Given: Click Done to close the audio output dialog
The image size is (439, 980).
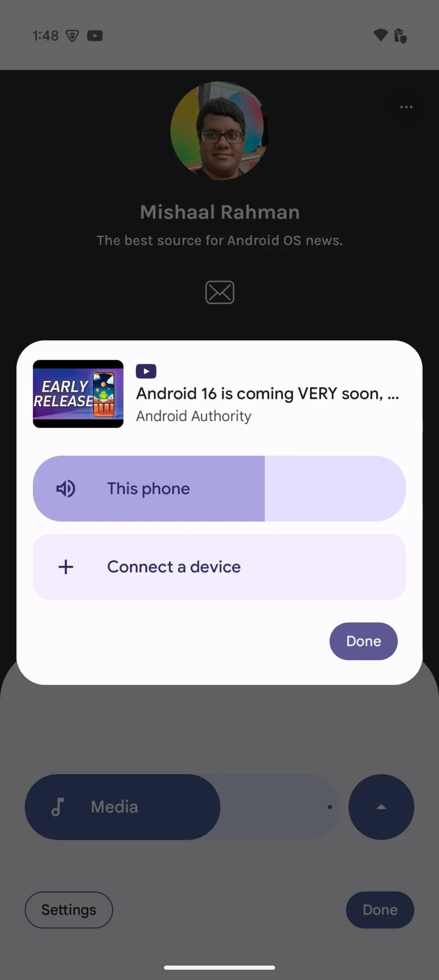Looking at the screenshot, I should point(364,641).
